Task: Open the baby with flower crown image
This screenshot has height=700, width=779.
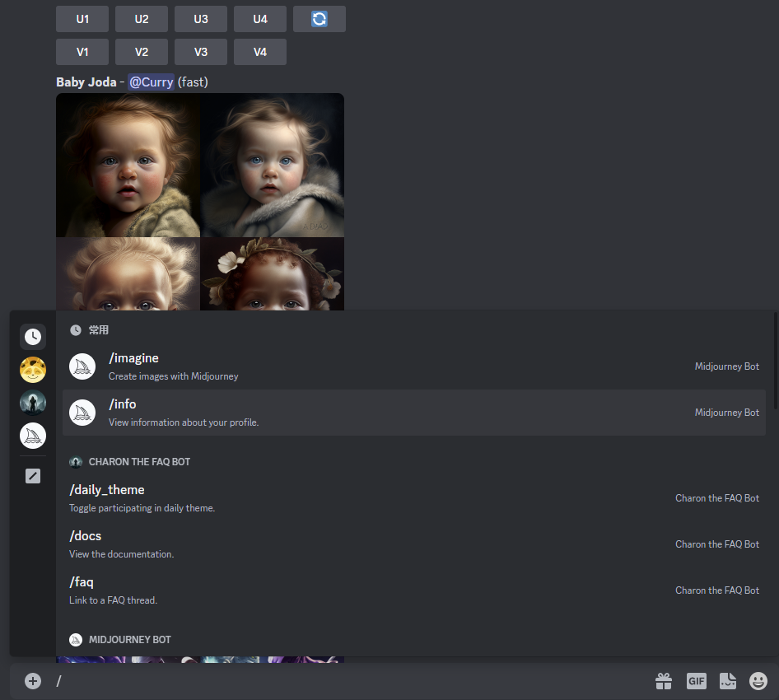Action: pyautogui.click(x=273, y=273)
